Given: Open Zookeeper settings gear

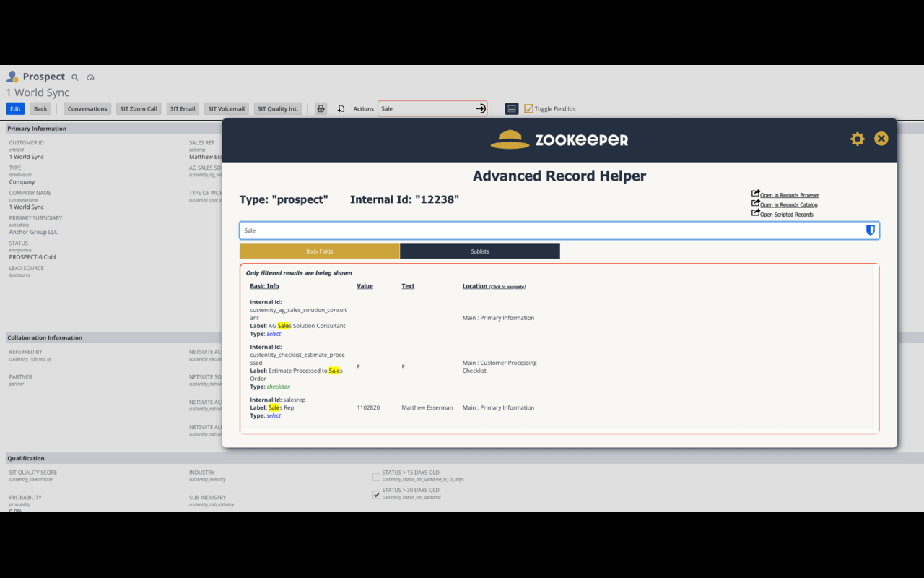Looking at the screenshot, I should pyautogui.click(x=857, y=139).
